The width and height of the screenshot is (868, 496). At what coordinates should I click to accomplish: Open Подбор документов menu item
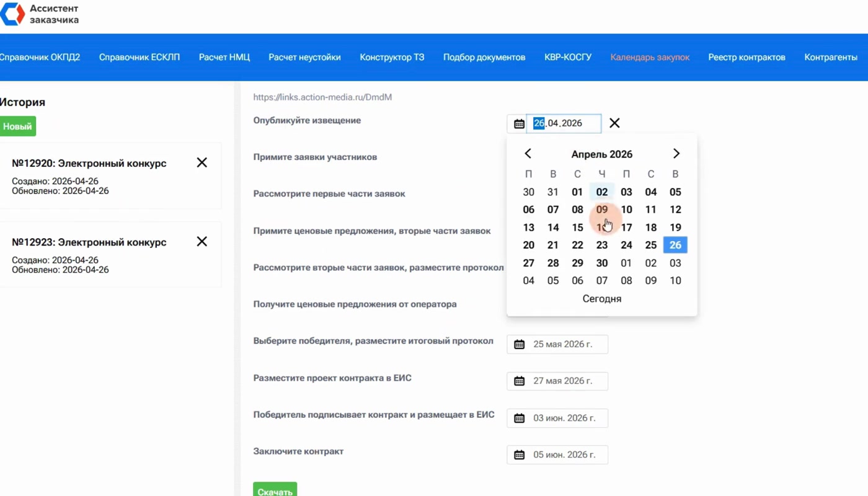tap(484, 57)
